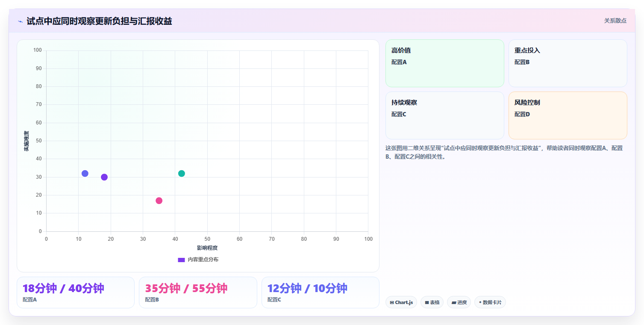
Task: Open the 高价值 配置A quadrant card
Action: point(445,63)
